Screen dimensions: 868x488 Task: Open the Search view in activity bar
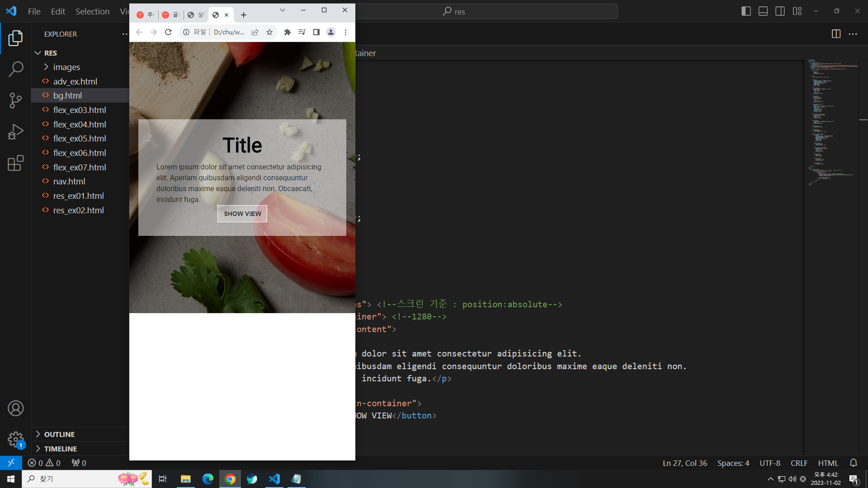(x=15, y=69)
